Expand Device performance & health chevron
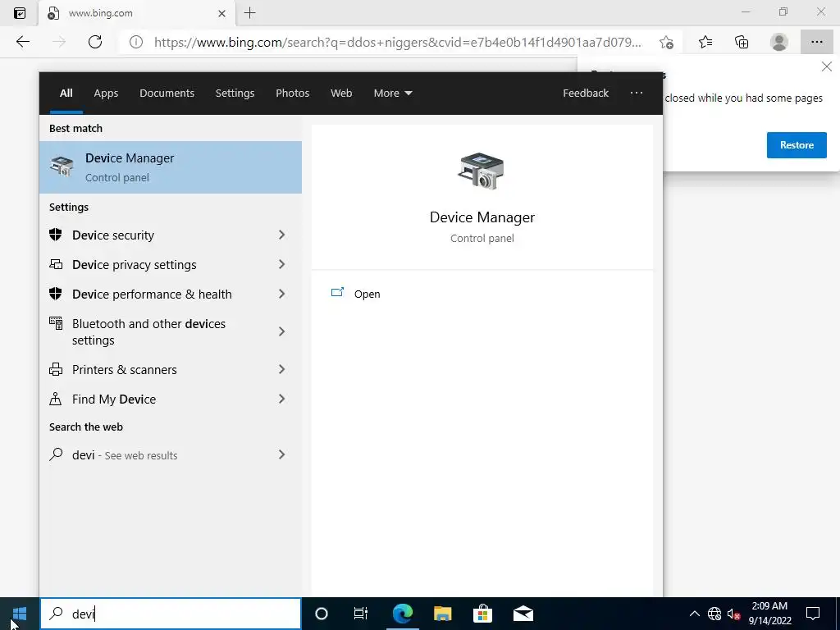This screenshot has width=840, height=630. [282, 294]
